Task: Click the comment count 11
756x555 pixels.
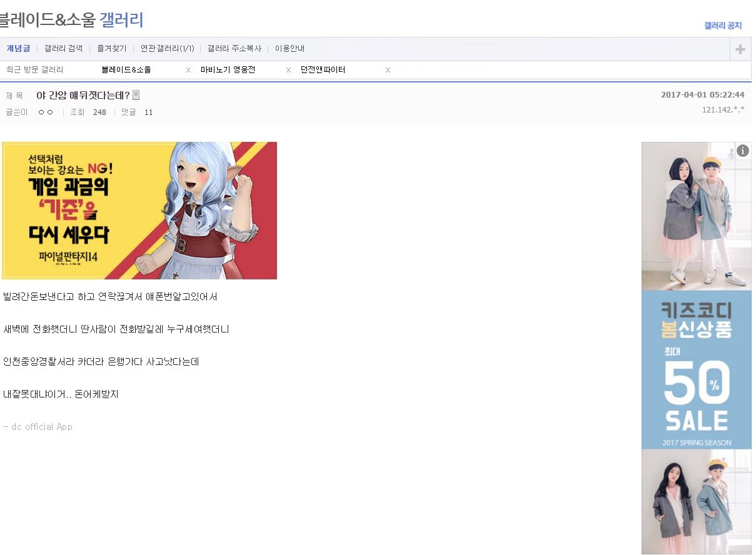Action: coord(148,112)
